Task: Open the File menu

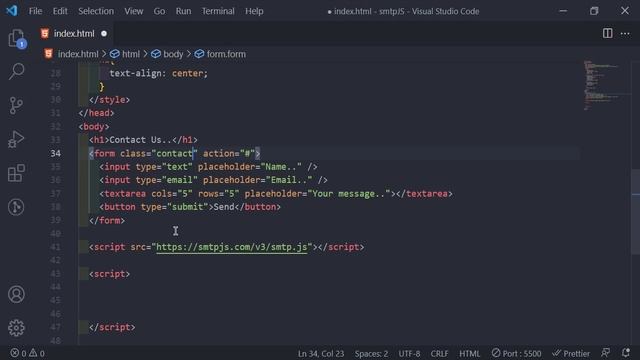Action: (x=35, y=11)
